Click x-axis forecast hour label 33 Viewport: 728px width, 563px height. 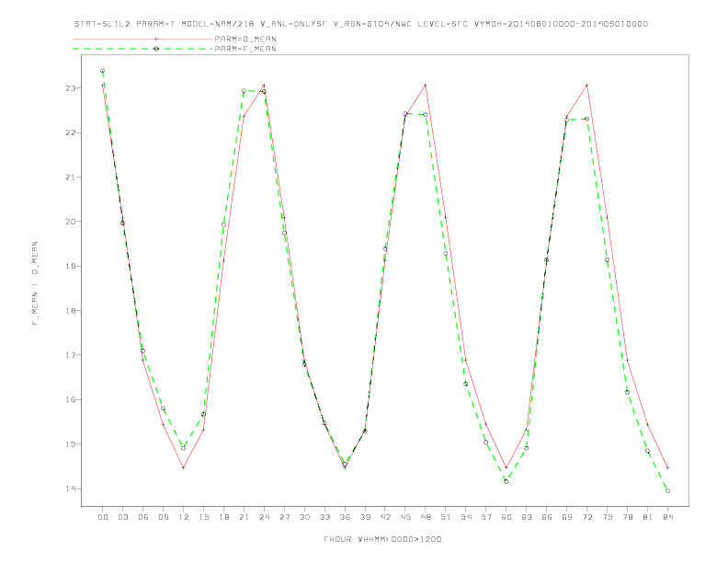pos(324,517)
